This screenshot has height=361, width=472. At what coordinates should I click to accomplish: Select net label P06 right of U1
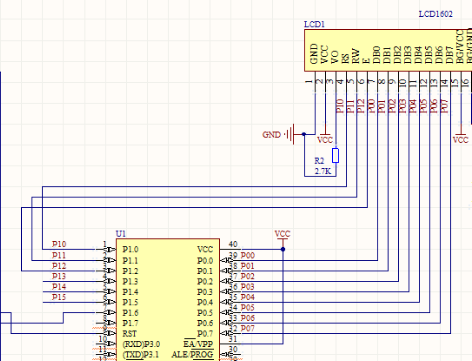248,318
